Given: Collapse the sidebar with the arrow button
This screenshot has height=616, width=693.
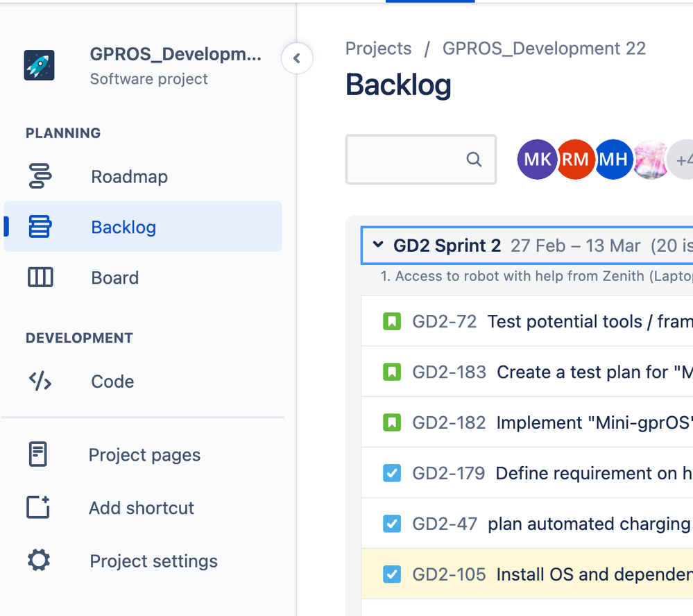Looking at the screenshot, I should [x=297, y=58].
